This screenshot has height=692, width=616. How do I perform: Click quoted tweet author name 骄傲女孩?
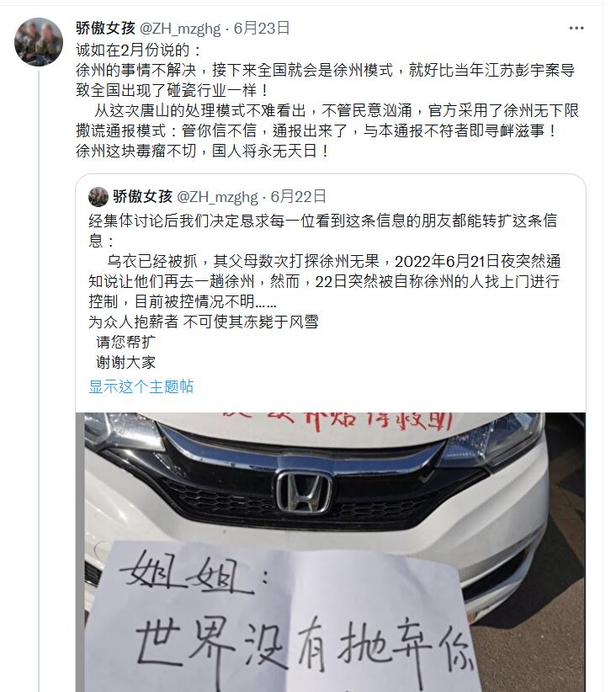pyautogui.click(x=142, y=197)
